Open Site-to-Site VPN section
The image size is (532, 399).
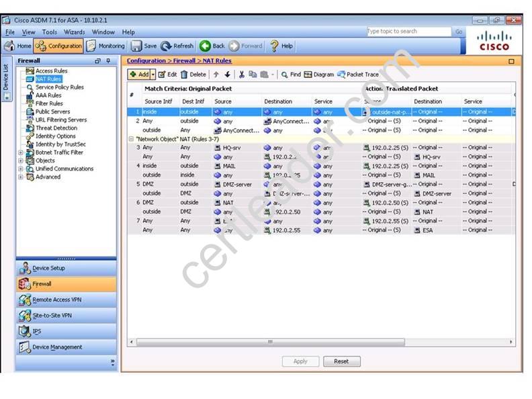pyautogui.click(x=66, y=316)
